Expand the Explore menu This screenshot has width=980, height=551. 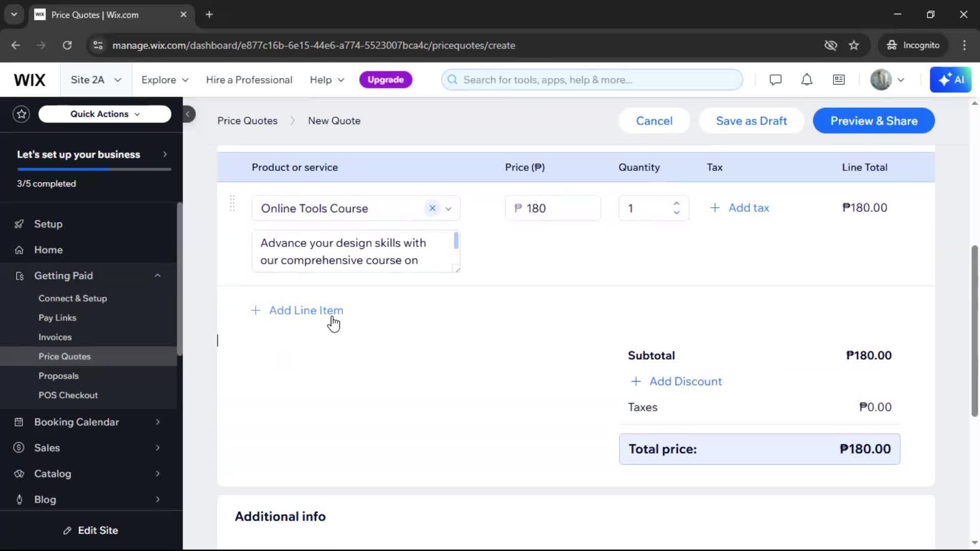click(x=165, y=80)
